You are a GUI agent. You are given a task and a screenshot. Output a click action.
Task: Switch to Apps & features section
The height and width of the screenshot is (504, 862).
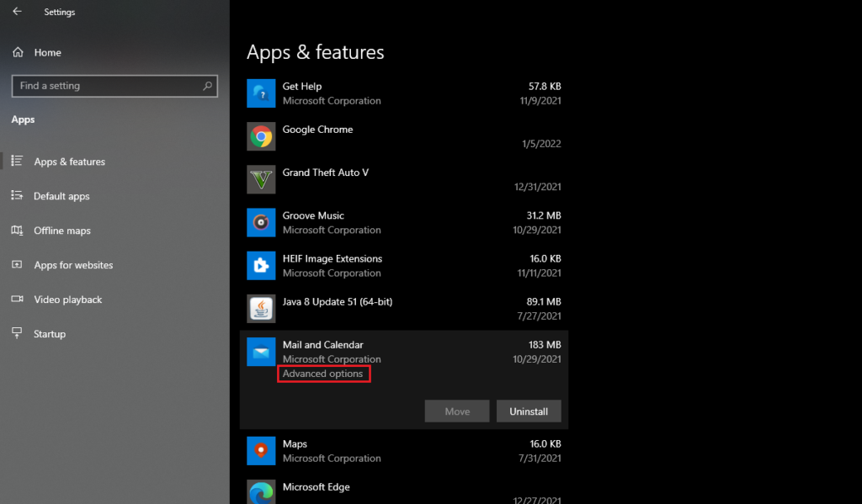[x=69, y=162]
